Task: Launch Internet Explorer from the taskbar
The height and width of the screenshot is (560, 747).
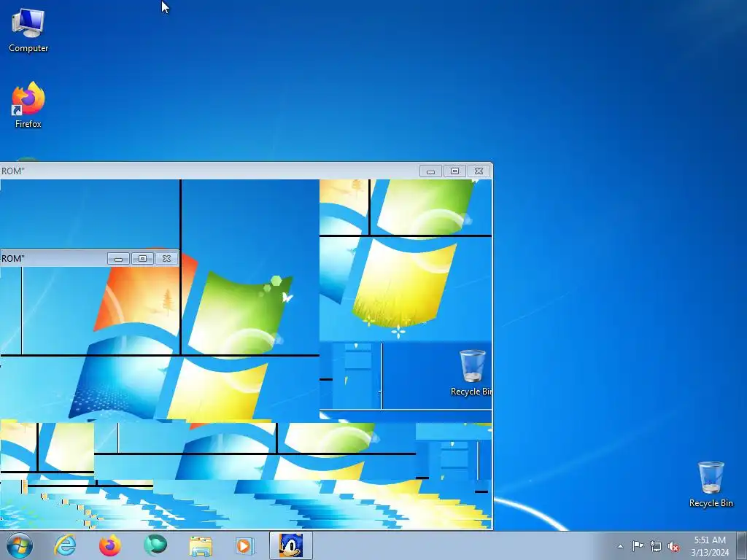Action: 65,545
